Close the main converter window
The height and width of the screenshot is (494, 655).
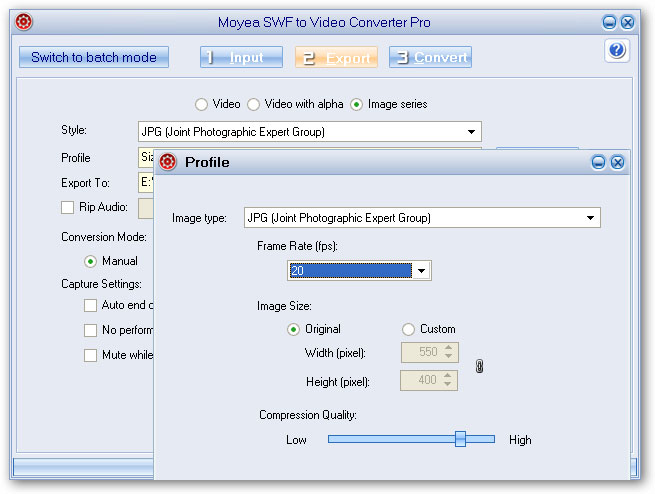tap(627, 22)
